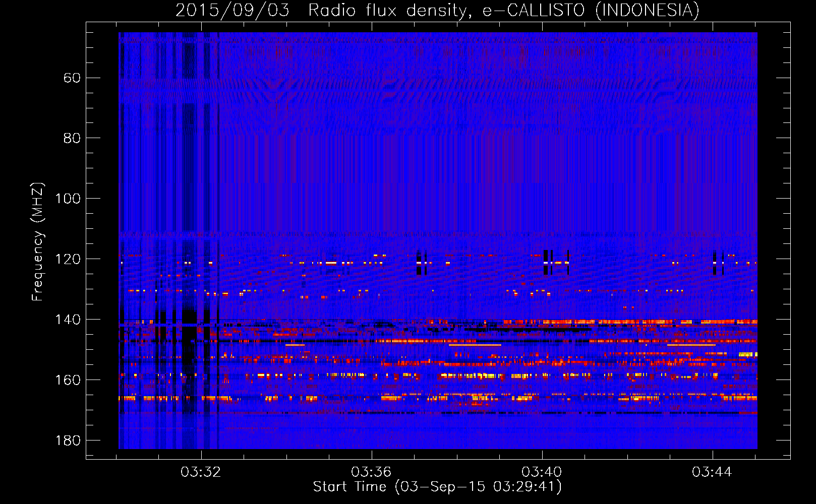
Task: Click the 180 frequency tick label
Action: (x=68, y=440)
